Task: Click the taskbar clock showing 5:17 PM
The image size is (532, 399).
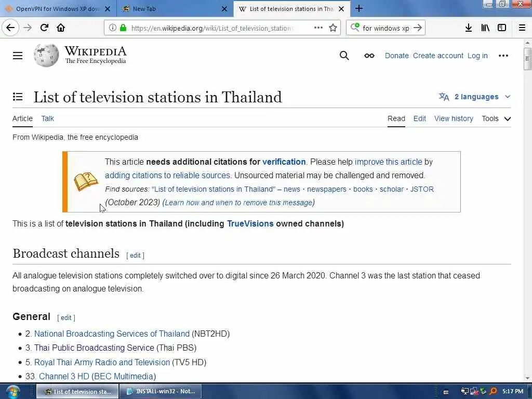Action: [x=513, y=392]
